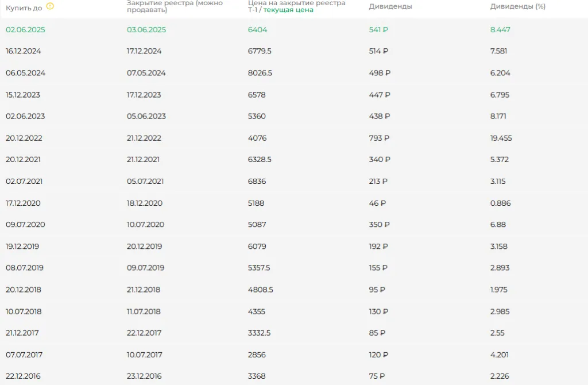Click the "Купить до" column header

pyautogui.click(x=24, y=7)
